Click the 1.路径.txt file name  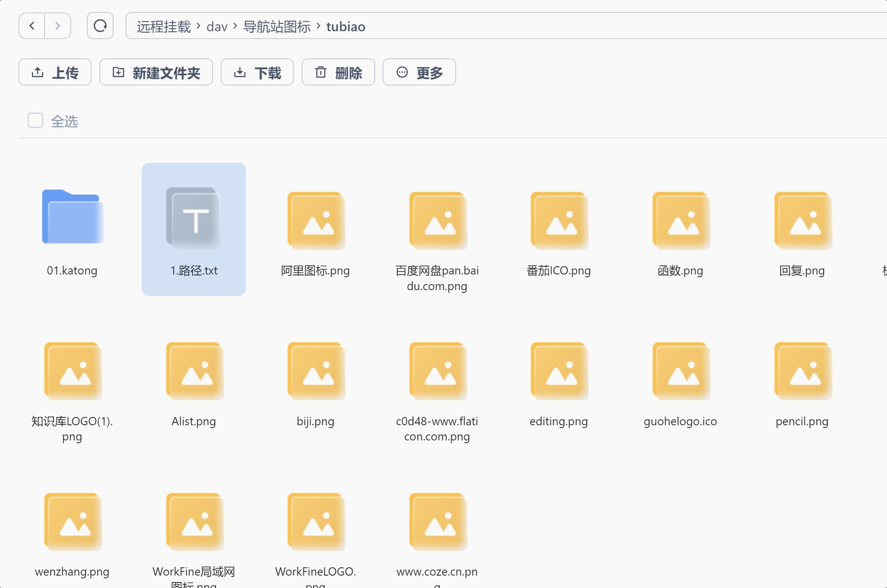(x=194, y=271)
